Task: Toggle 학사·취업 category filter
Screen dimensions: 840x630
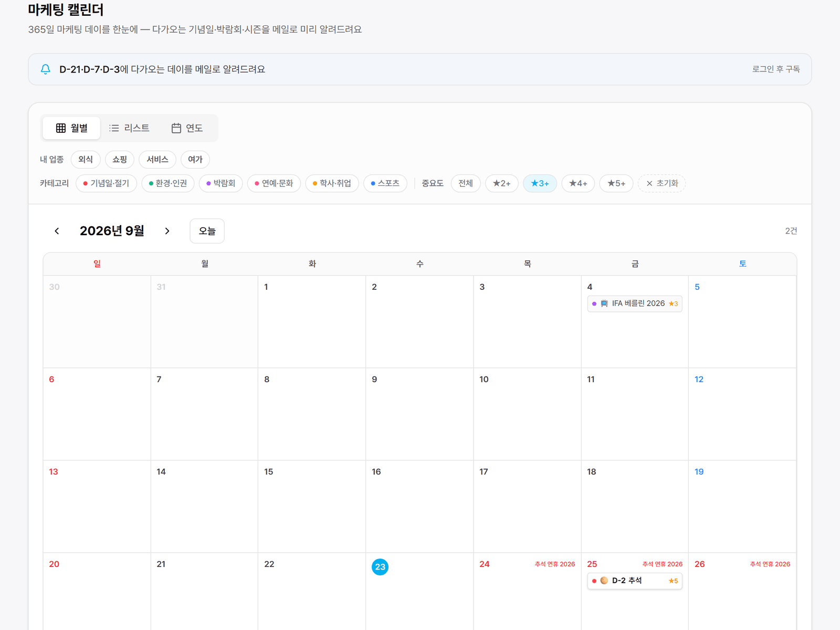Action: (332, 183)
